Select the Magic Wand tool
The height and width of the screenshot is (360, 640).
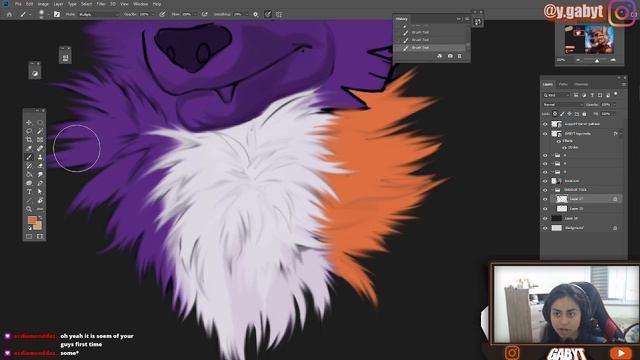[40, 131]
